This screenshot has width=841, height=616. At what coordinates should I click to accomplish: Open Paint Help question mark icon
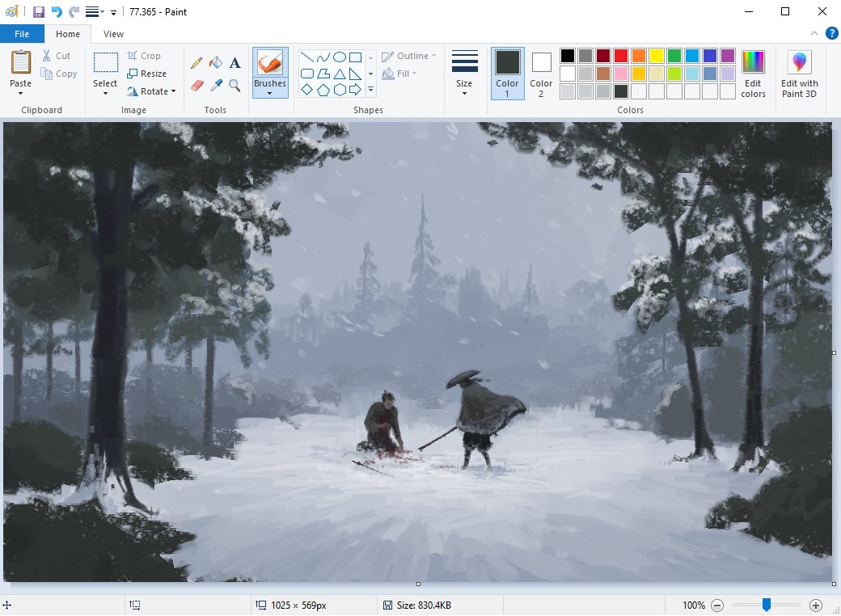831,33
